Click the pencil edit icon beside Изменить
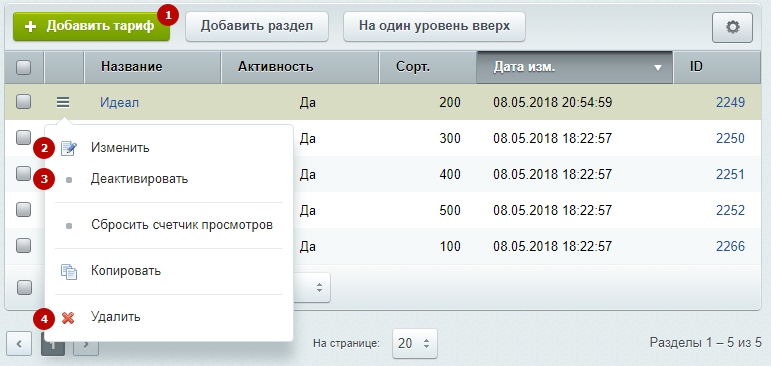 point(68,148)
